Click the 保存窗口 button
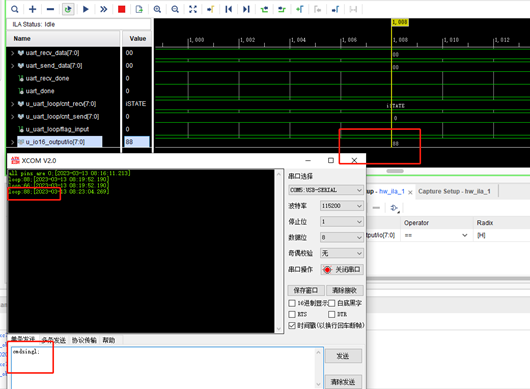The height and width of the screenshot is (389, 530). [306, 290]
